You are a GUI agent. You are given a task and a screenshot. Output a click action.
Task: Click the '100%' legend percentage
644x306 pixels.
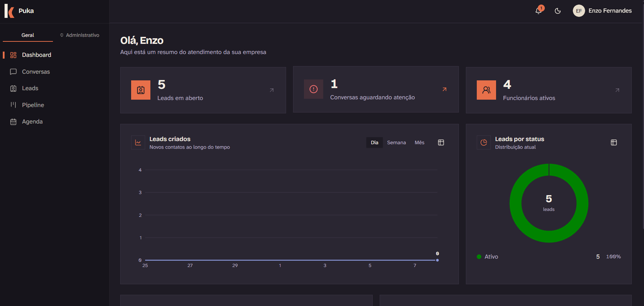click(614, 257)
